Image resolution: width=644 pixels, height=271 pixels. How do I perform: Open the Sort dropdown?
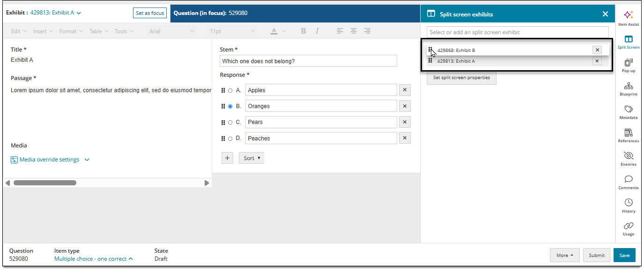(252, 158)
